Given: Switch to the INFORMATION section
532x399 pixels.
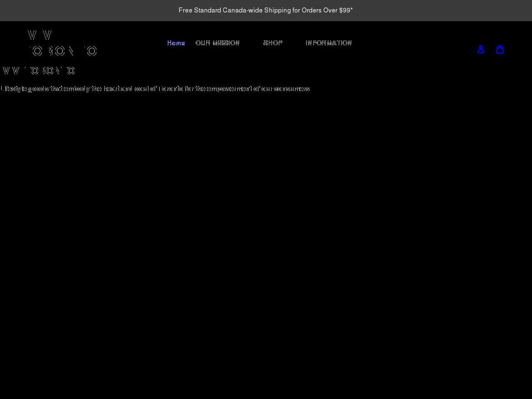Looking at the screenshot, I should click(x=329, y=43).
